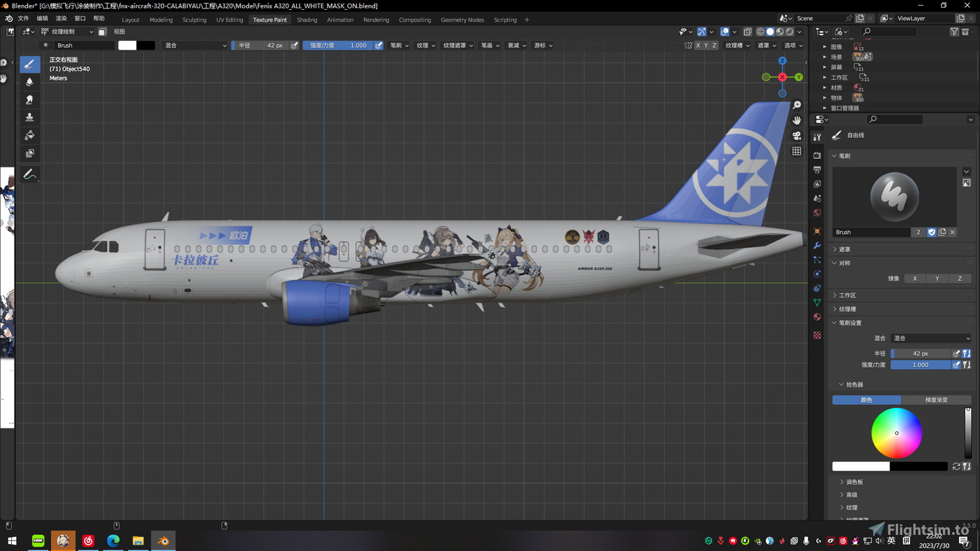This screenshot has height=551, width=980.
Task: Click the brush preview thumbnail
Action: (895, 196)
